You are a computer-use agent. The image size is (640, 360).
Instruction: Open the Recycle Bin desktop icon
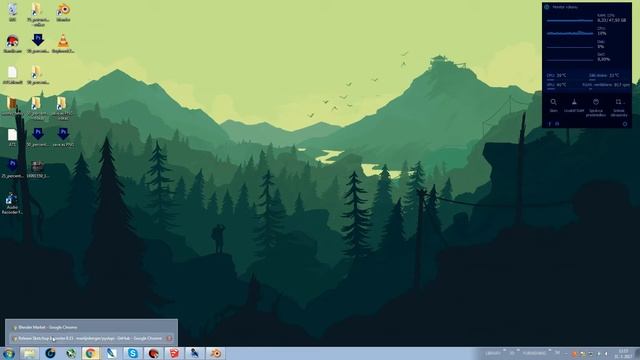tap(12, 11)
